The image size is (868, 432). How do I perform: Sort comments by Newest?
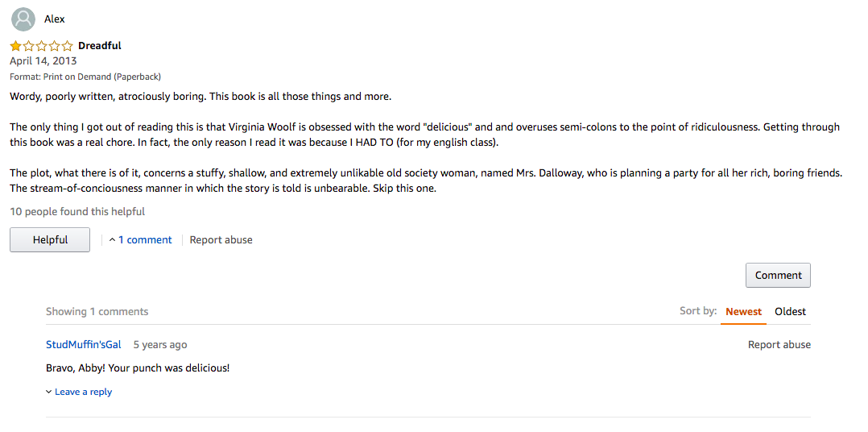pos(743,312)
